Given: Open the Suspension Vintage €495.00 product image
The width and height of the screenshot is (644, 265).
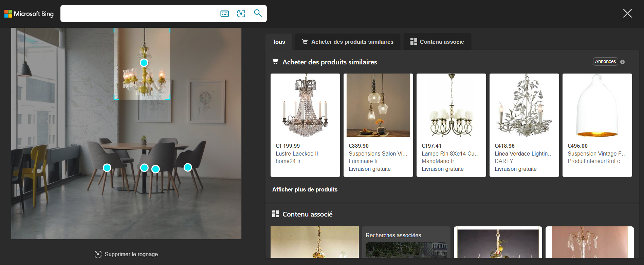Looking at the screenshot, I should point(597,105).
